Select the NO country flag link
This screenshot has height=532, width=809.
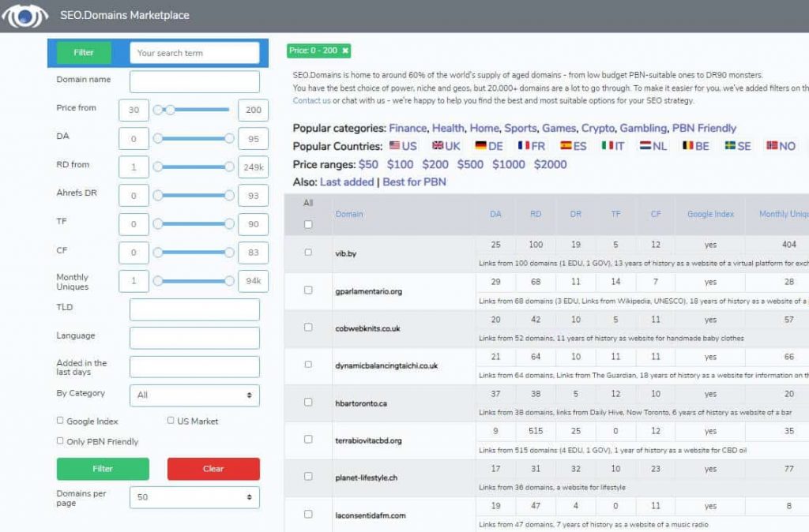coord(781,146)
